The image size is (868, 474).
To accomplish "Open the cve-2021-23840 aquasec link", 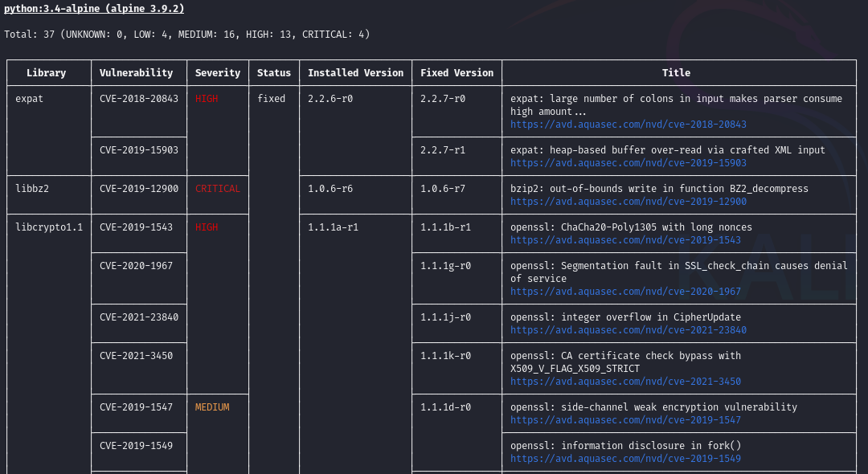I will click(628, 330).
